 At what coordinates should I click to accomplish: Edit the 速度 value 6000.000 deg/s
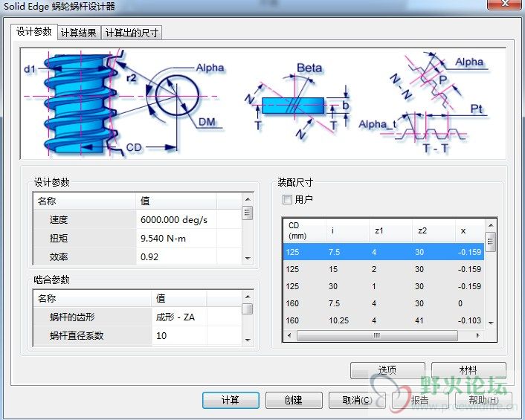coord(176,219)
